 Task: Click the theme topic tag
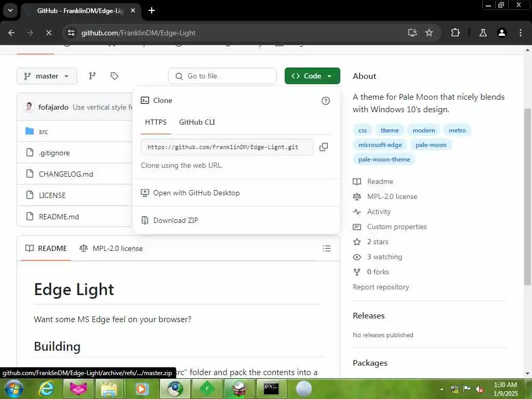[390, 130]
